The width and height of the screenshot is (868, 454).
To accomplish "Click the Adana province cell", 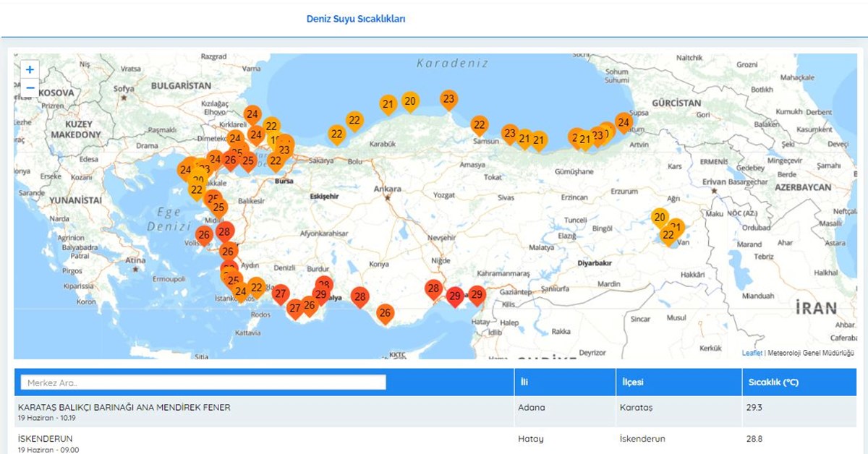I will [530, 407].
